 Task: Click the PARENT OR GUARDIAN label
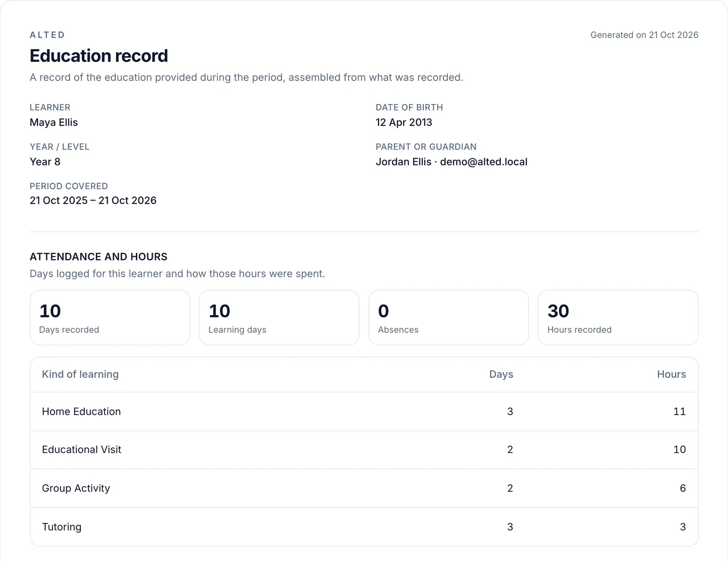click(x=426, y=147)
